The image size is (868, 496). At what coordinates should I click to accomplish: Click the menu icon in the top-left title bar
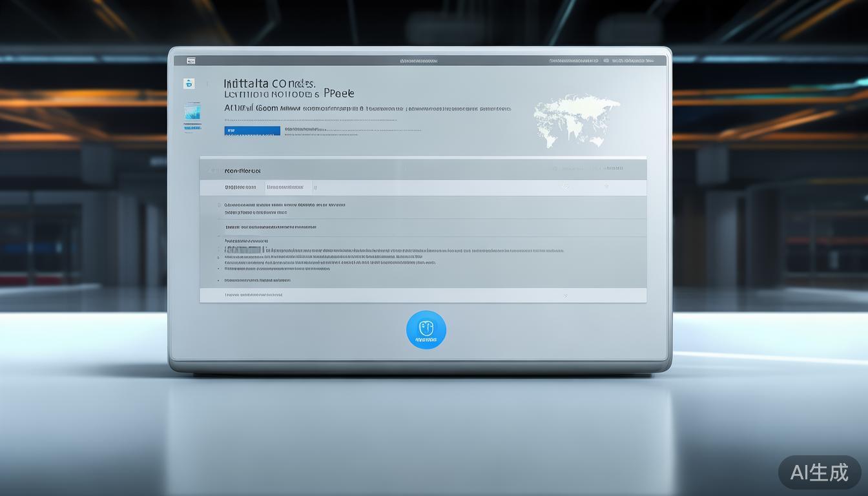point(191,61)
